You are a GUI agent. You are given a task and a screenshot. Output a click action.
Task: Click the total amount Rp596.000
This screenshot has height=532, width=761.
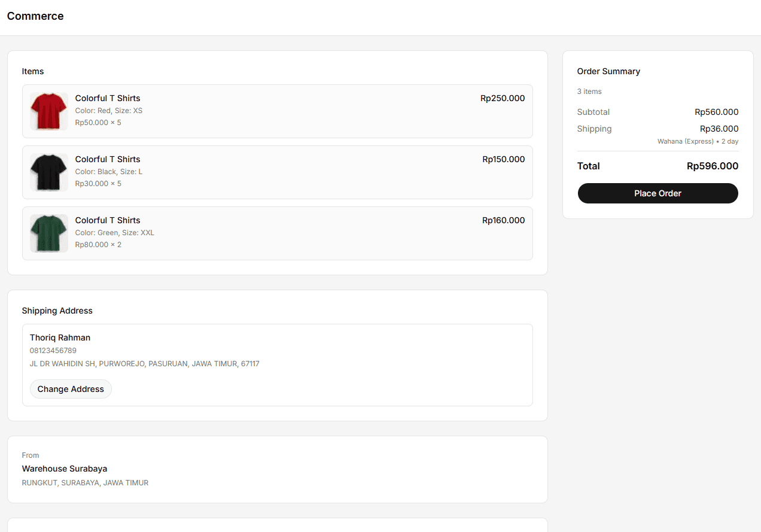pos(713,166)
